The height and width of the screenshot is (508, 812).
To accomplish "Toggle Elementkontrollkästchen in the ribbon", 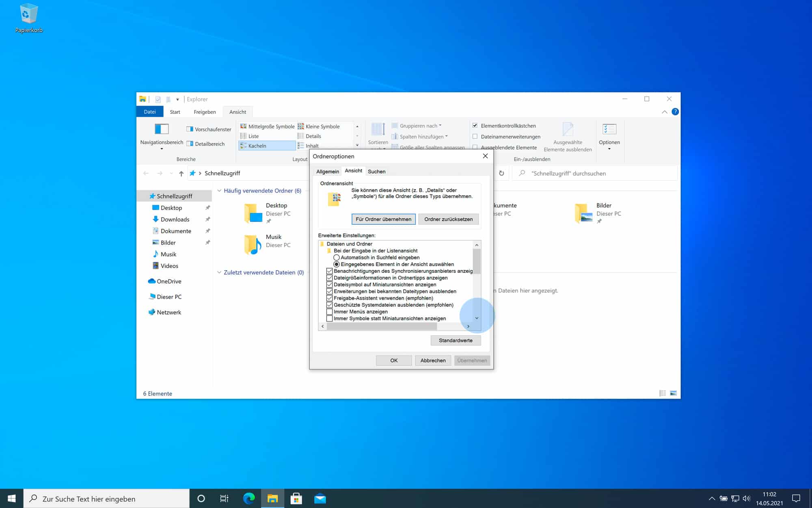I will click(x=475, y=126).
